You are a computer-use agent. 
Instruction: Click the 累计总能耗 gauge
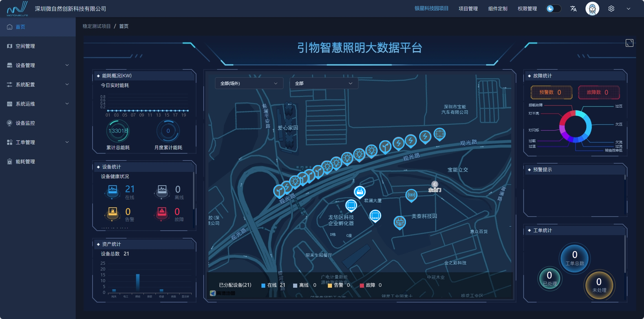click(118, 131)
